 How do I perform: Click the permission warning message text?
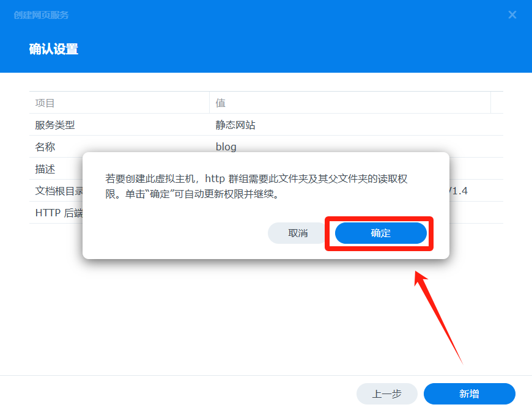256,186
